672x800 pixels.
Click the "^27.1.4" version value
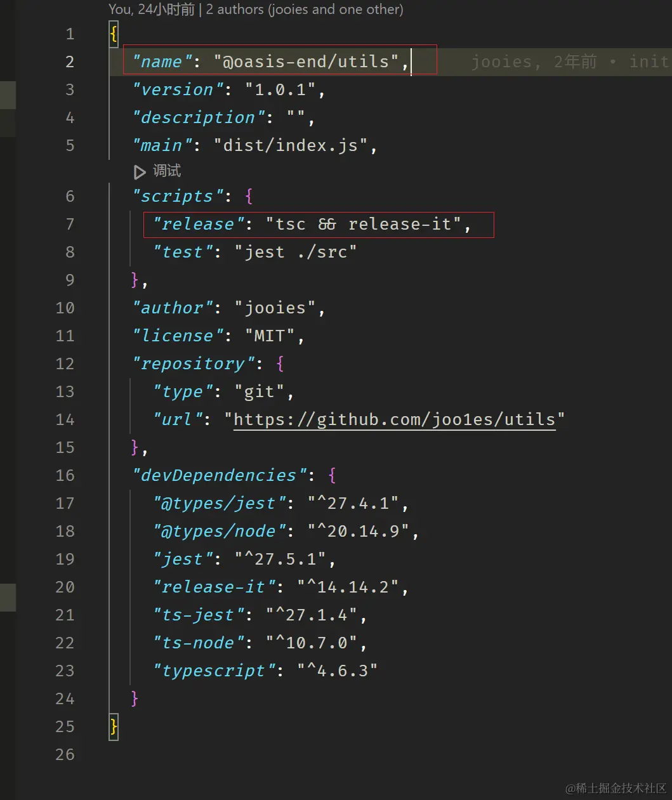tap(312, 615)
